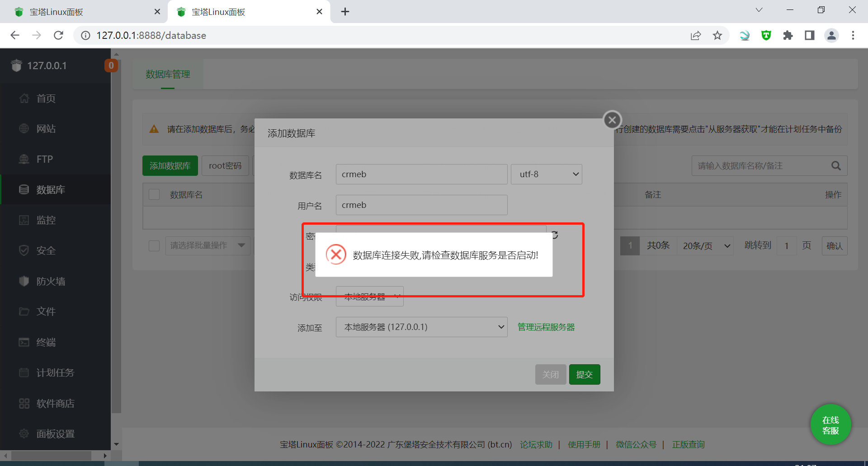
Task: Open green shield extension icon
Action: point(766,35)
